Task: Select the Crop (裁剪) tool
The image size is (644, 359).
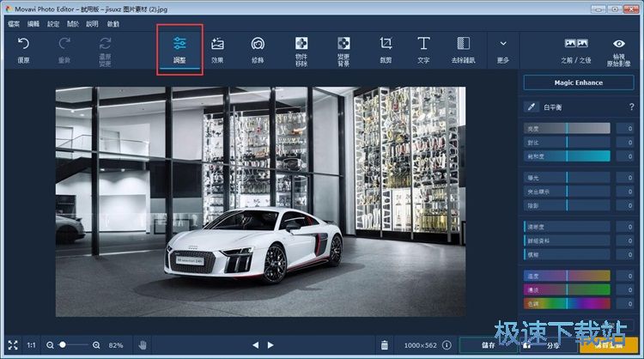Action: point(386,48)
